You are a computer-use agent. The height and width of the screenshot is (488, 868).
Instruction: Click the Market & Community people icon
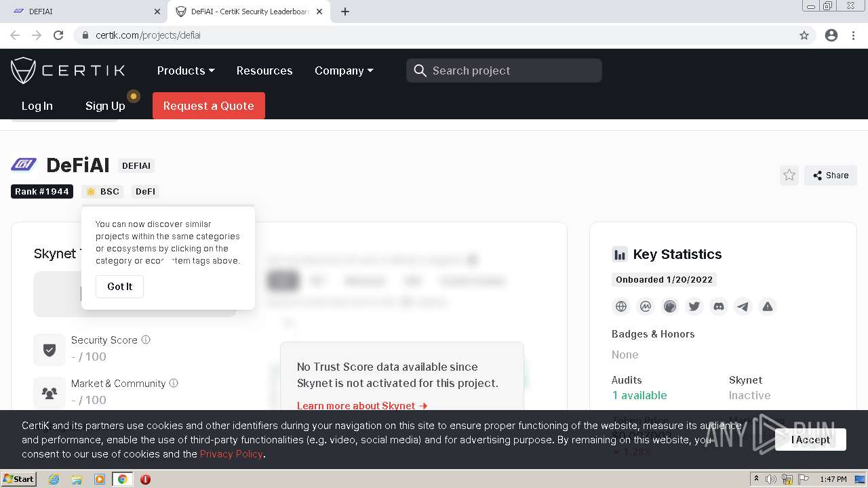pyautogui.click(x=50, y=393)
